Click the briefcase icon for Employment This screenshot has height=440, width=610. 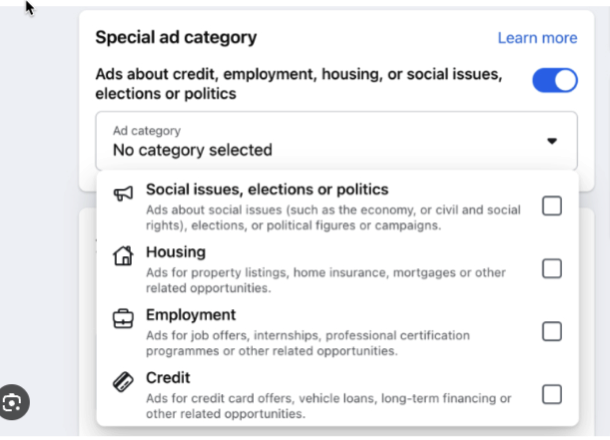tap(123, 319)
